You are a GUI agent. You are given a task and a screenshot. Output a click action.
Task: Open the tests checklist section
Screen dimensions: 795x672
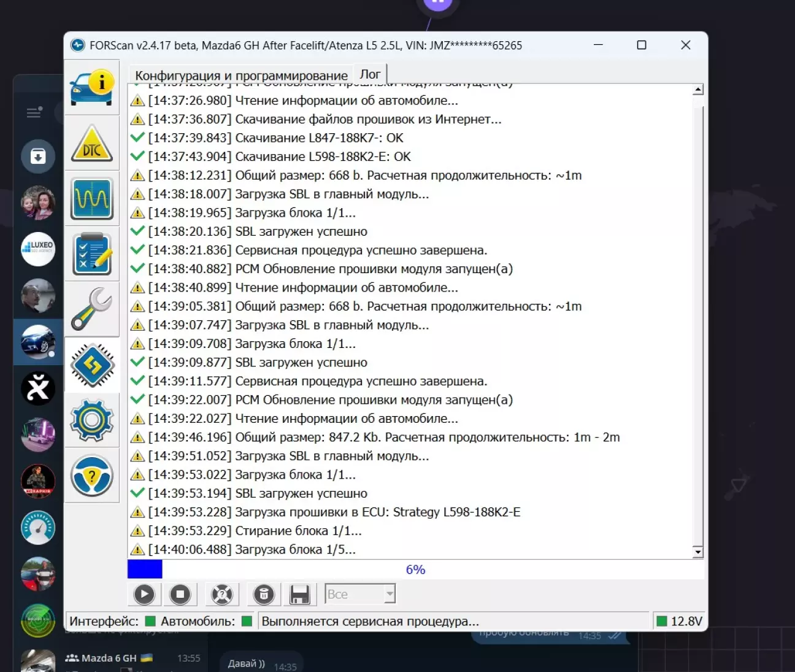pyautogui.click(x=92, y=254)
